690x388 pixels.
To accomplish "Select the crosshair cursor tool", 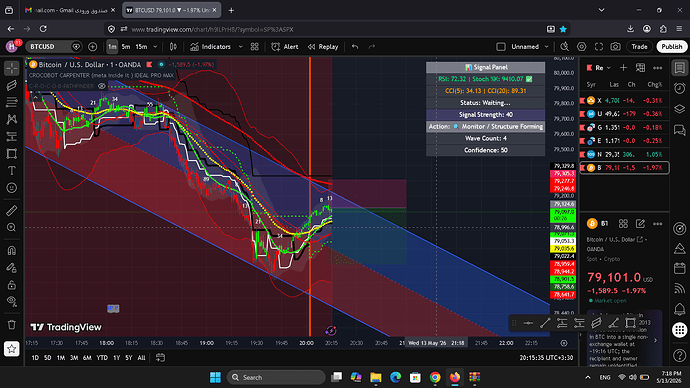I will click(x=12, y=68).
